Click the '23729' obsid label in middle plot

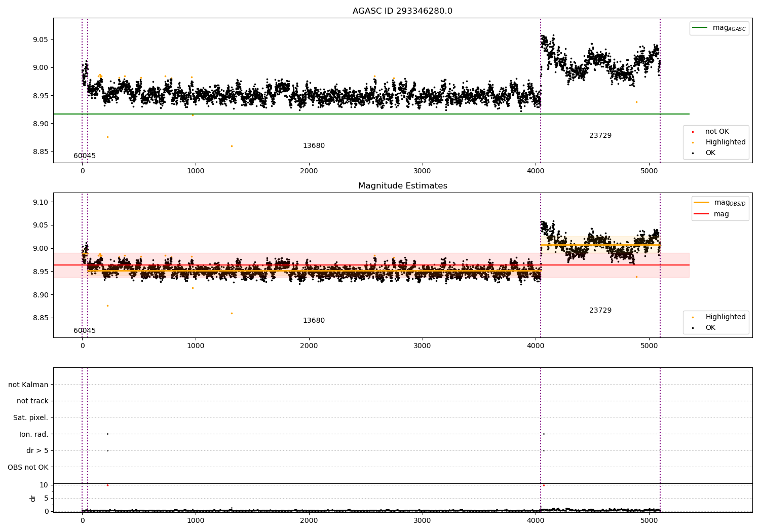point(600,311)
